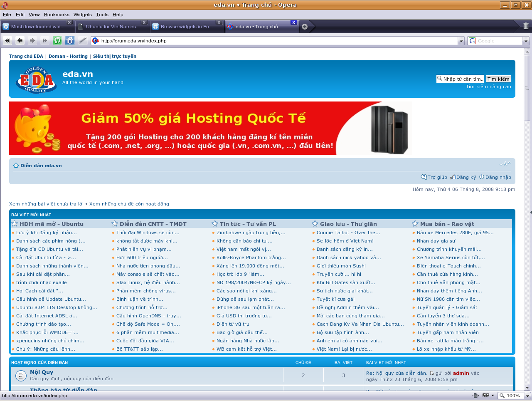Click the Forward arrow button

[x=32, y=40]
